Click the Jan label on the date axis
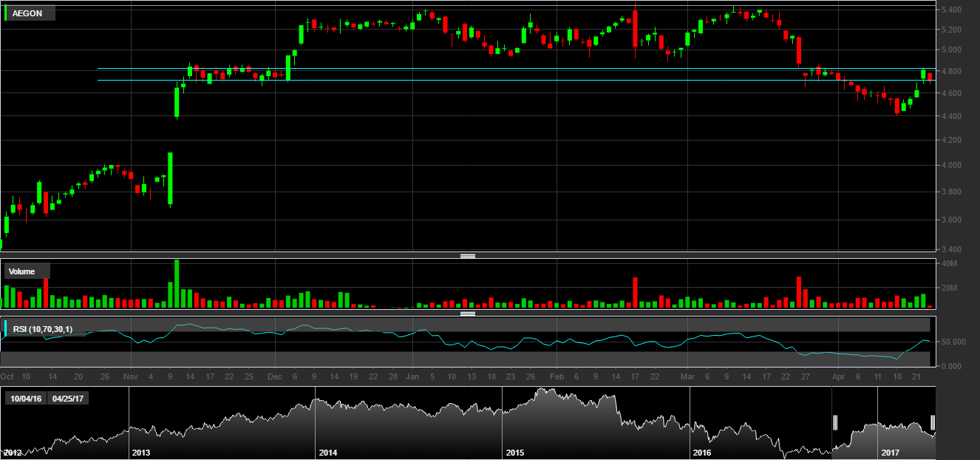Screen dimensions: 980x460 413,376
